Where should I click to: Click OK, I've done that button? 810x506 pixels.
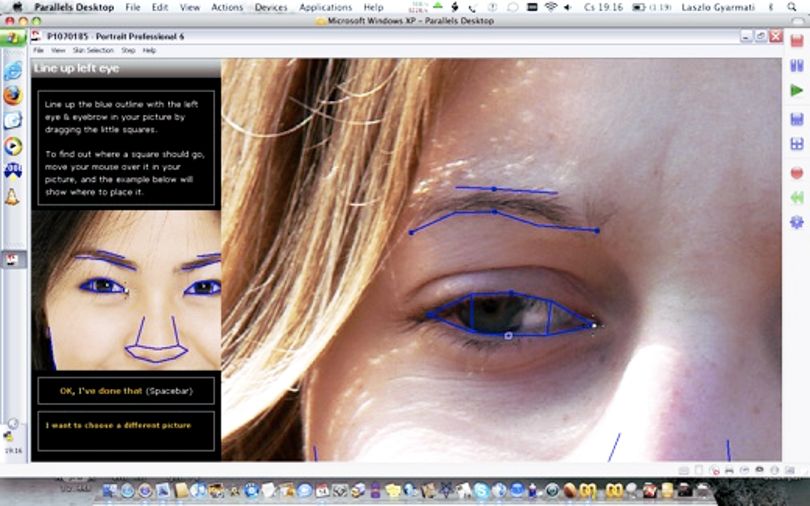tap(126, 391)
